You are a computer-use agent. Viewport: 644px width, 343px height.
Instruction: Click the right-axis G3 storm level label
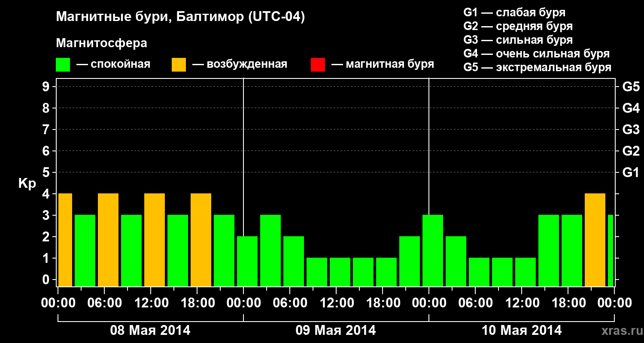pyautogui.click(x=631, y=129)
